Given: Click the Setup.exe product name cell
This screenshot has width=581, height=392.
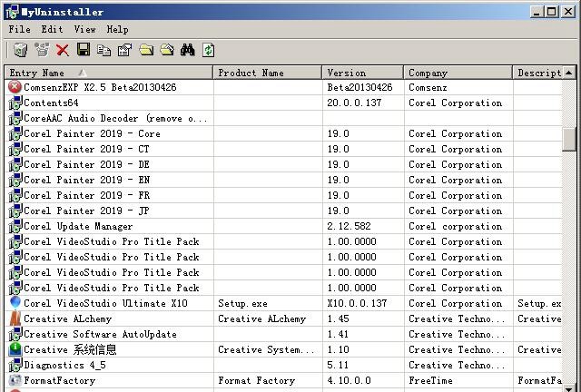Looking at the screenshot, I should pyautogui.click(x=242, y=303).
